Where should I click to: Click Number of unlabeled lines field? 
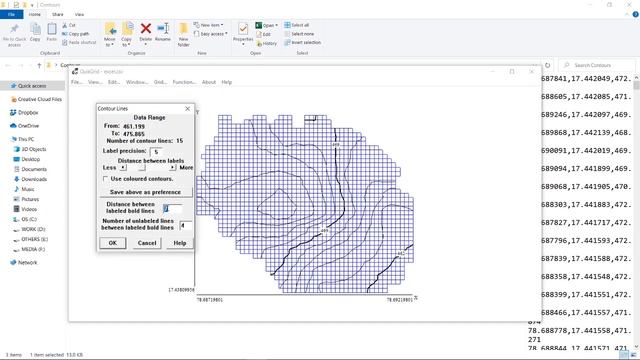click(x=185, y=225)
